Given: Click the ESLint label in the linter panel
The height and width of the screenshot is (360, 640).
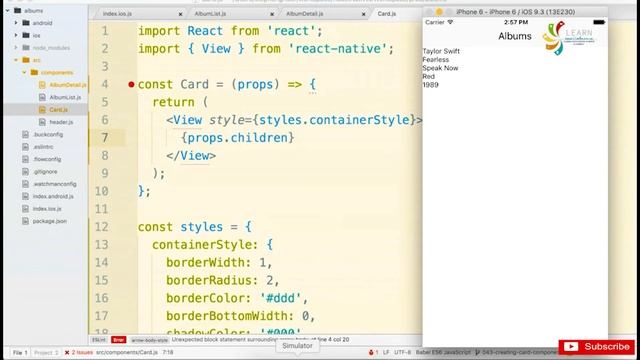Looking at the screenshot, I should pyautogui.click(x=99, y=340).
